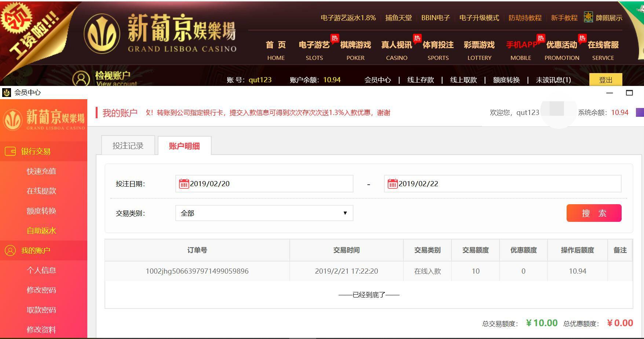Click order number 1002jhg5066397971499059896
This screenshot has width=644, height=339.
[x=197, y=271]
